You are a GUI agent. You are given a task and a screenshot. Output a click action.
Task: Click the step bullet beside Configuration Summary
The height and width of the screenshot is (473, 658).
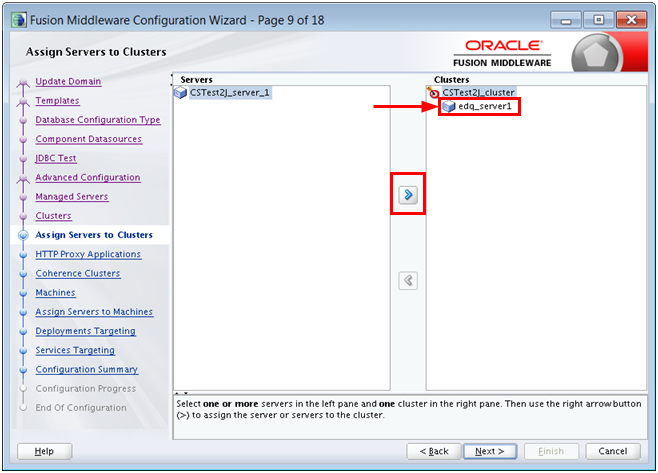click(x=23, y=370)
